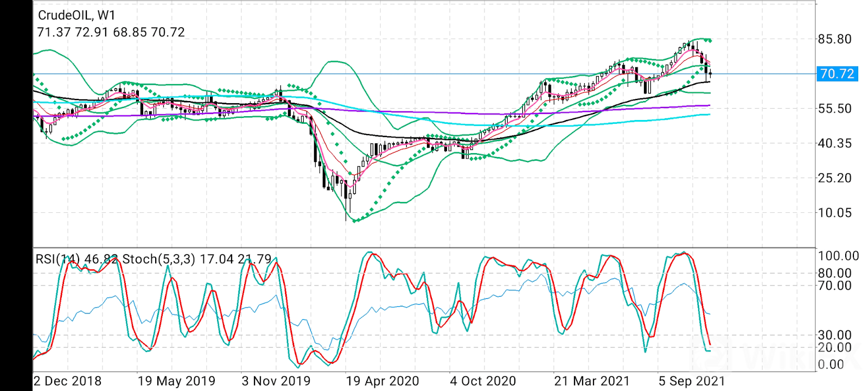Select the 2 Dec 2018 date marker

[x=67, y=381]
